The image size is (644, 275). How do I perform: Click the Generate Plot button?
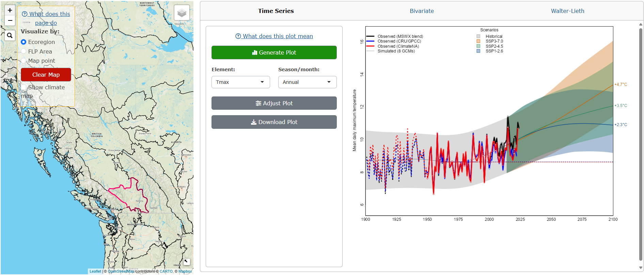[x=274, y=52]
